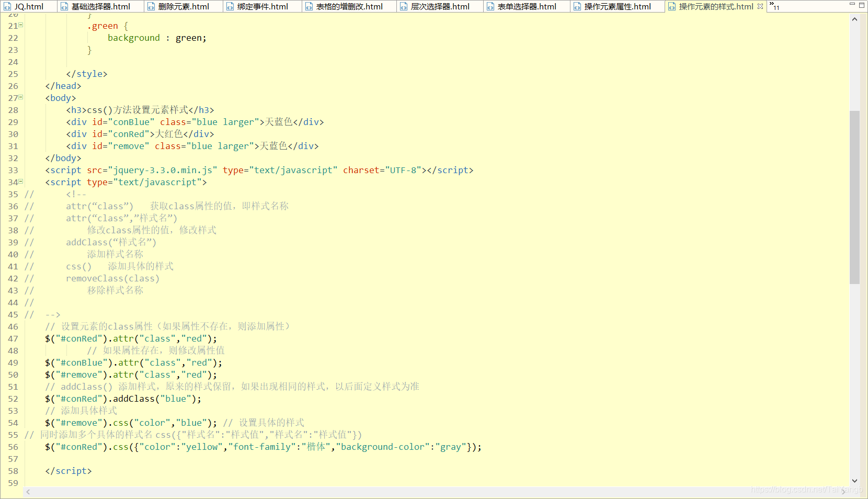The height and width of the screenshot is (499, 868).
Task: Click the comment 'removeClass(class)'
Action: (x=113, y=278)
